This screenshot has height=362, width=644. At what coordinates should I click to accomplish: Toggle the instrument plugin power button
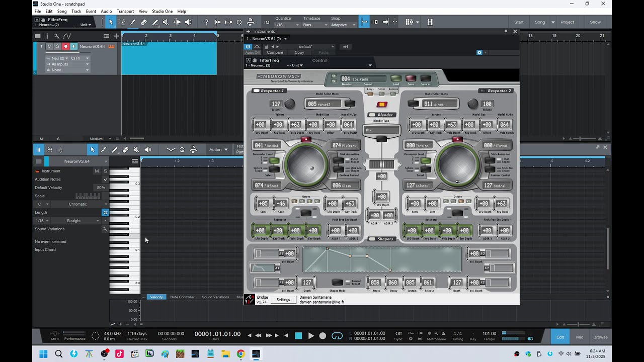click(248, 46)
